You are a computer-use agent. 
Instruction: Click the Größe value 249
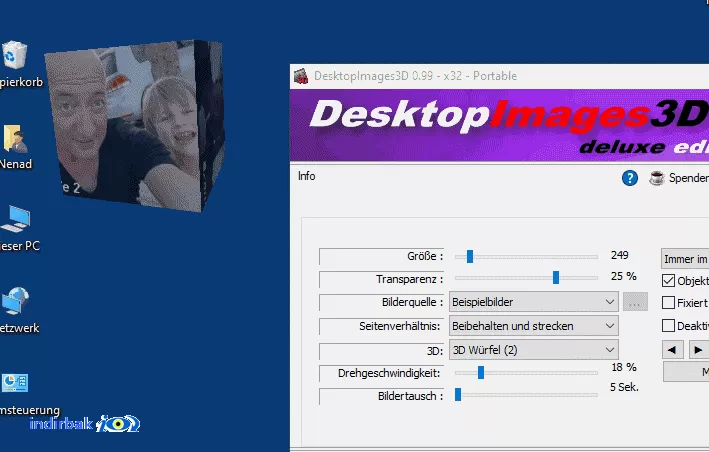coord(619,255)
